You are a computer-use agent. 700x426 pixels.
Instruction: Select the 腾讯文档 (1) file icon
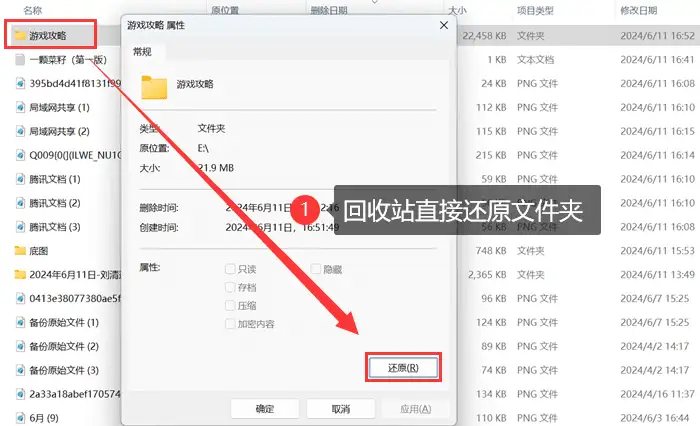click(20, 179)
